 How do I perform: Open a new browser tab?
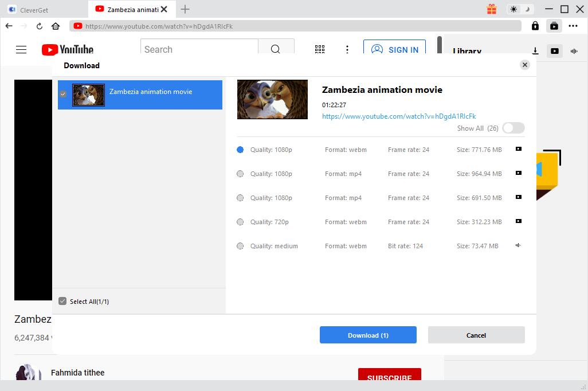click(185, 9)
